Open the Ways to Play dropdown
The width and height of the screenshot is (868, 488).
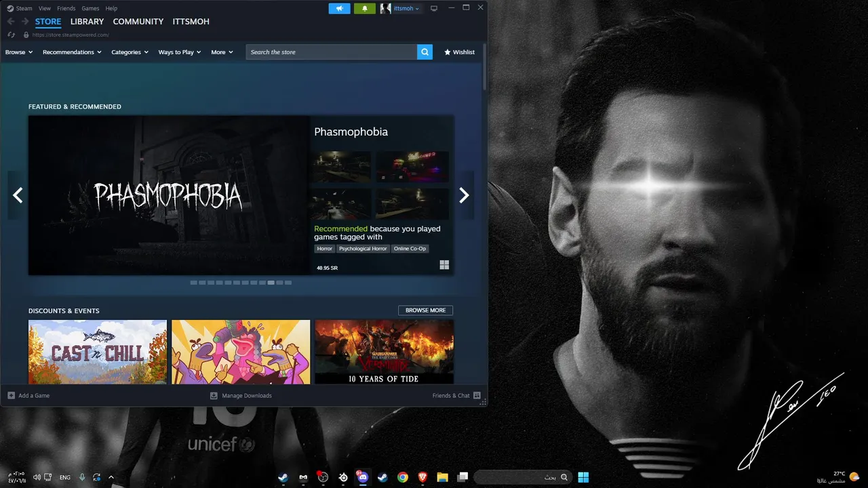(180, 52)
